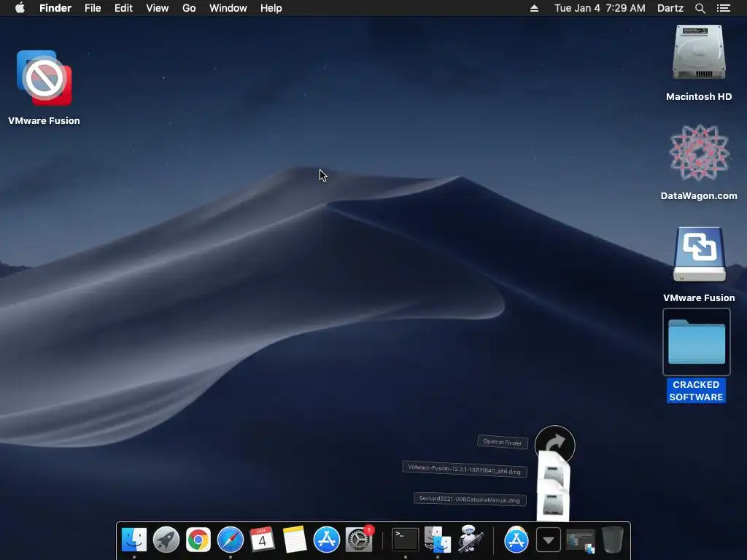Open Launchpad rocket icon in Dock
The image size is (747, 560).
coord(166,540)
